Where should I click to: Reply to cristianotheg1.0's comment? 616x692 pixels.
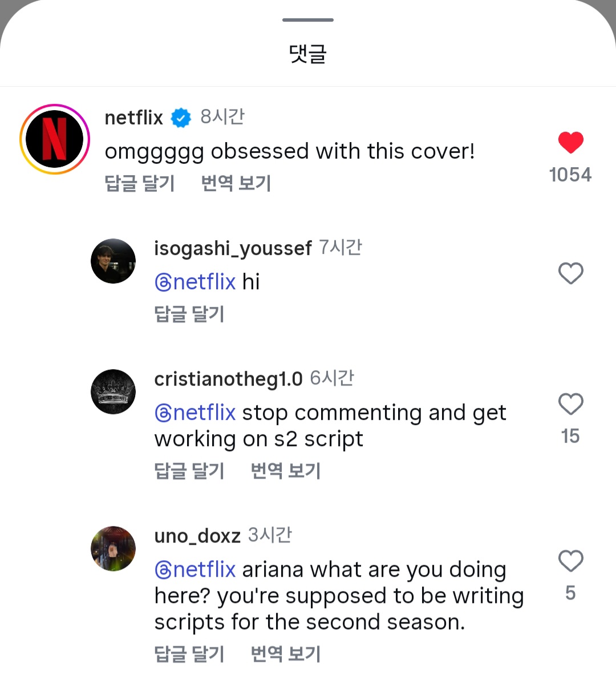[x=189, y=471]
